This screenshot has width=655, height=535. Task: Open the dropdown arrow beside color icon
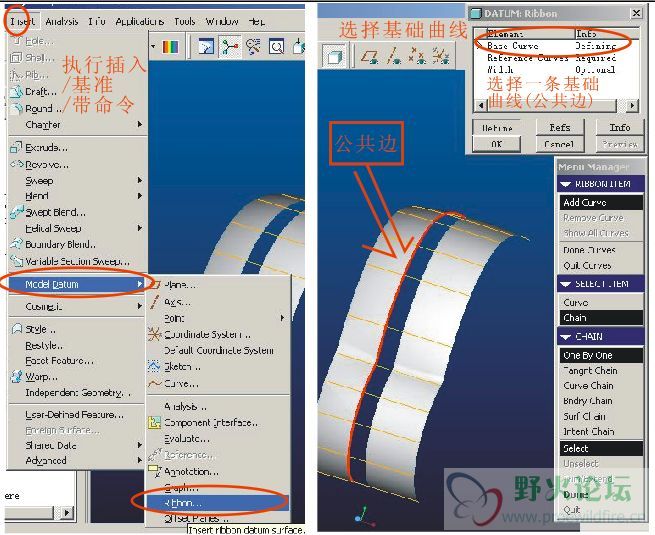pyautogui.click(x=153, y=46)
